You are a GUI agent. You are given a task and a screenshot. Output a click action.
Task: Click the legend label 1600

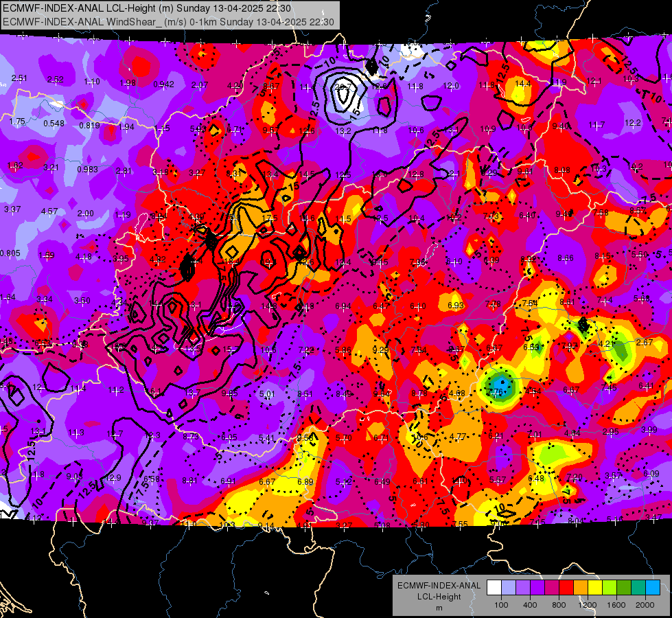(x=616, y=605)
